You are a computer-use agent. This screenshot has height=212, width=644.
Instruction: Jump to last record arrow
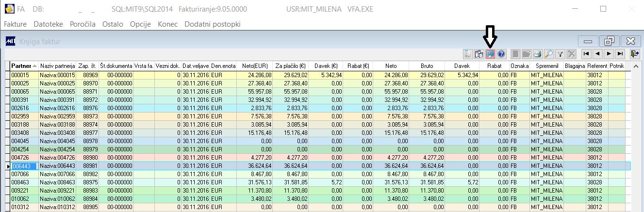tap(620, 54)
